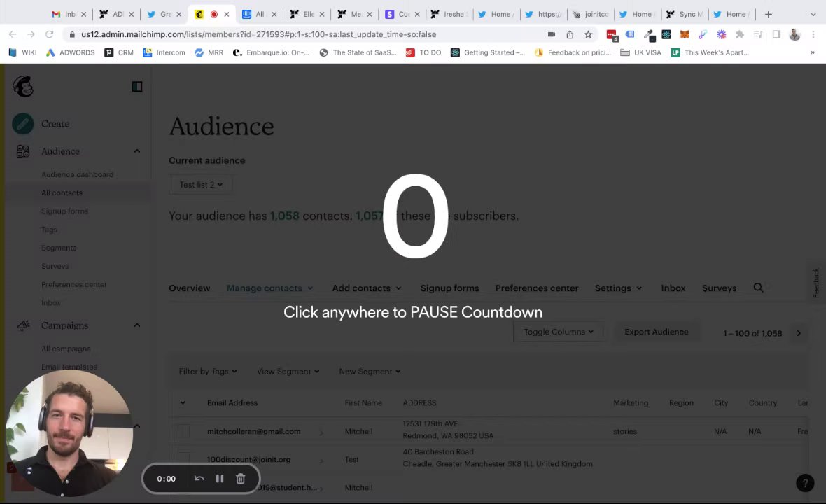The height and width of the screenshot is (504, 826).
Task: Open the Add contacts dropdown
Action: [367, 288]
